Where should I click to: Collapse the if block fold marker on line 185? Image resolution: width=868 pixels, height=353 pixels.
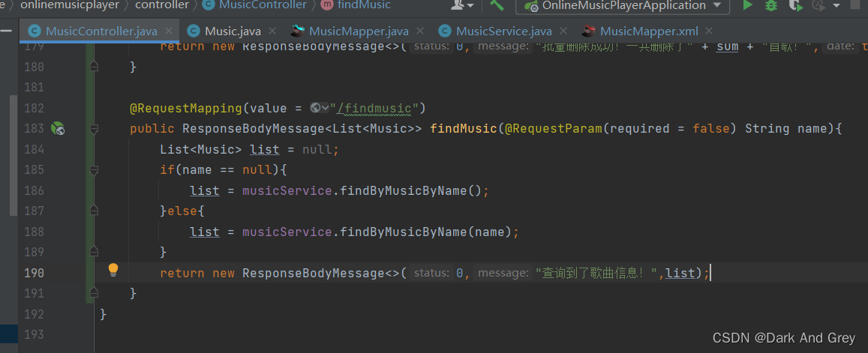94,170
